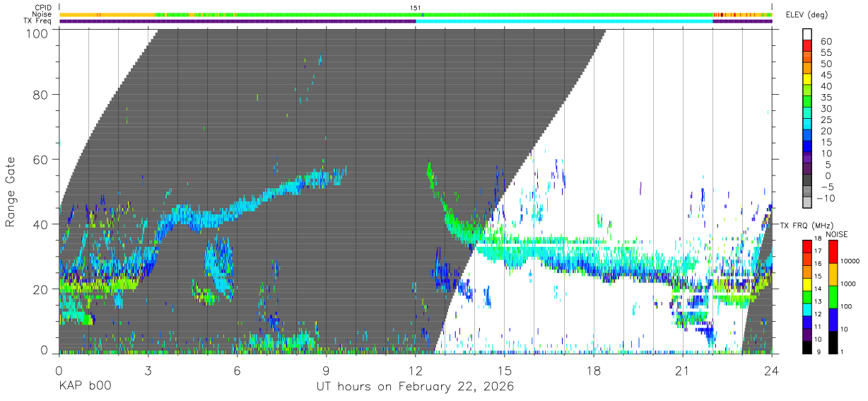The width and height of the screenshot is (868, 401).
Task: Click the Noise row label at top left
Action: (x=43, y=14)
